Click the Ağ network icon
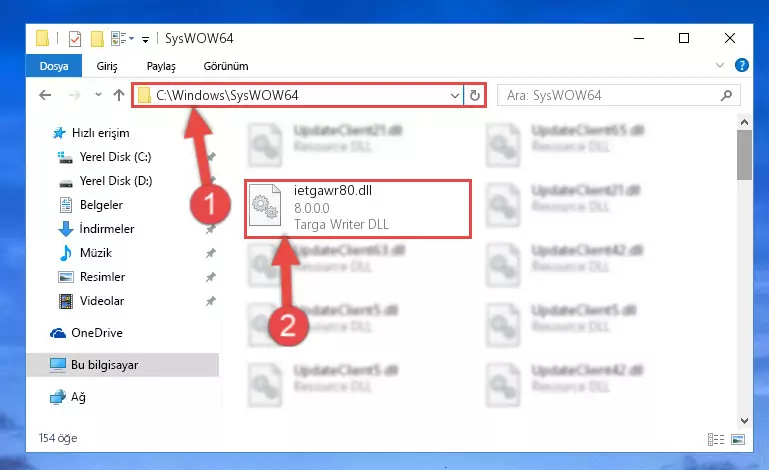The image size is (769, 470). 58,397
